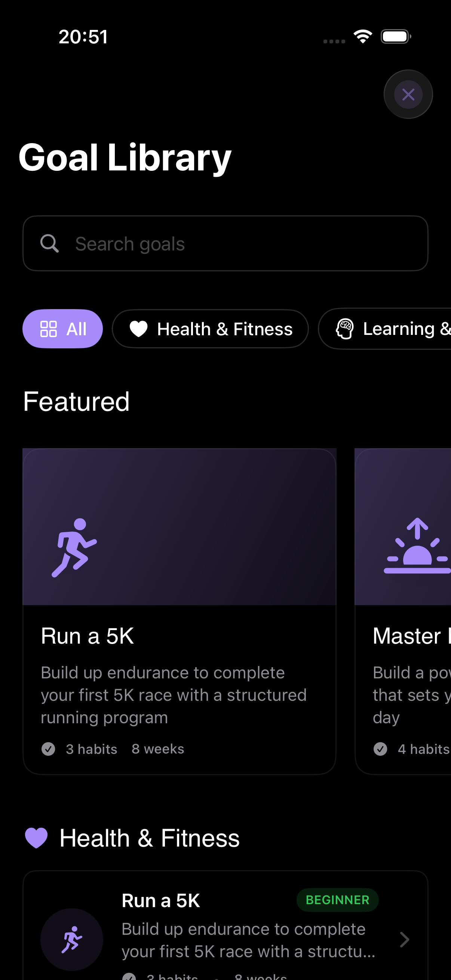This screenshot has height=980, width=451.
Task: Open Run a 5K list row title
Action: pos(160,901)
